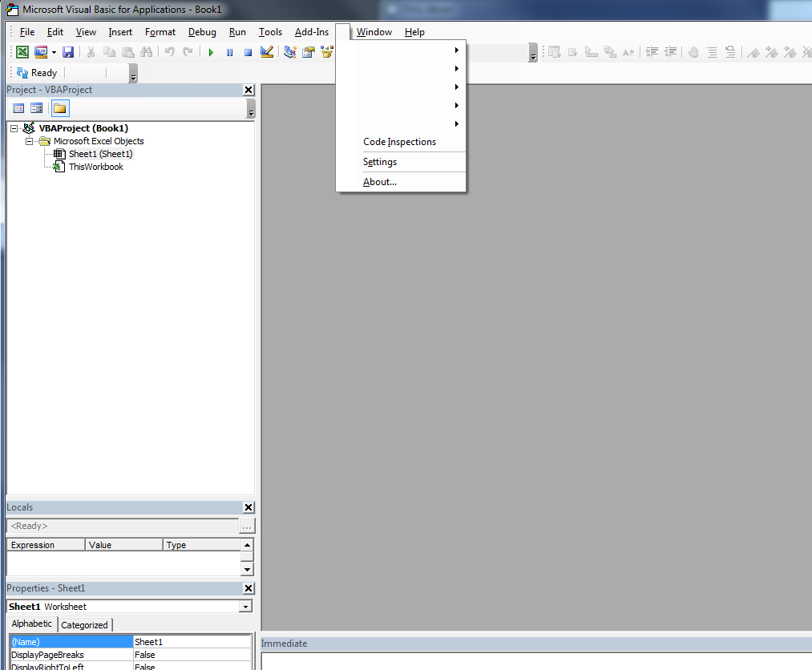Click the Previous Bookmark icon

point(790,52)
